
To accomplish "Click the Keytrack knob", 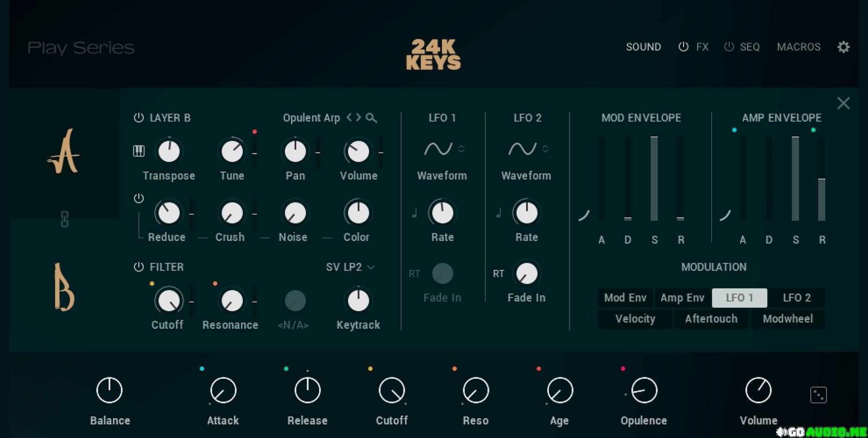I will [358, 301].
